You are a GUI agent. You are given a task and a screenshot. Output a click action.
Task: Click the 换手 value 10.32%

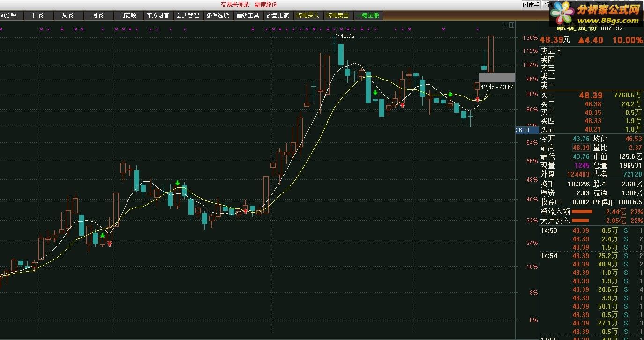tap(578, 185)
